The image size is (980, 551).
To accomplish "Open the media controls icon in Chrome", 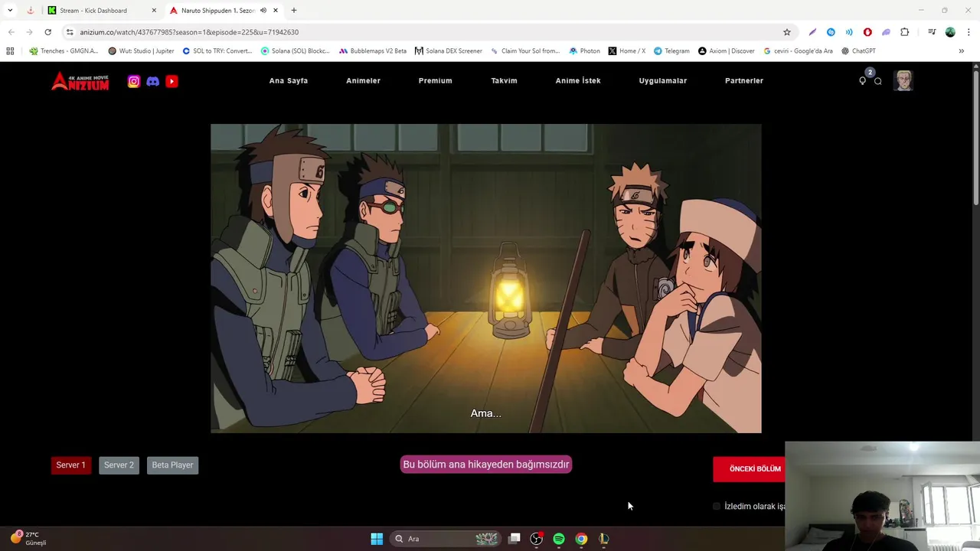I will [932, 32].
